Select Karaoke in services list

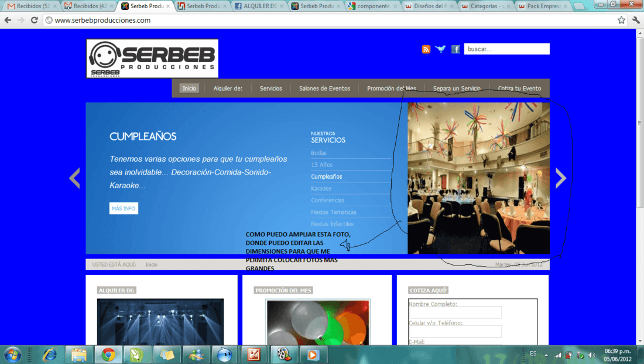click(x=321, y=189)
